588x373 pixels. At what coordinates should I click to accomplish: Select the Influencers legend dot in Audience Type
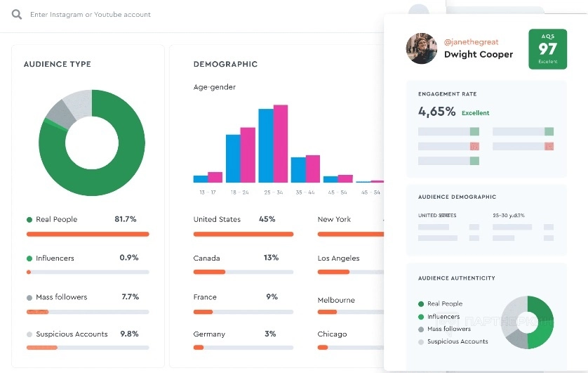(29, 259)
